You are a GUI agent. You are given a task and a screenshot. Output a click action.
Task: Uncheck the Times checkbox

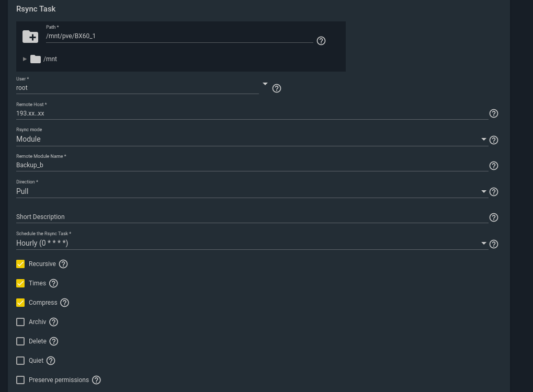point(20,283)
